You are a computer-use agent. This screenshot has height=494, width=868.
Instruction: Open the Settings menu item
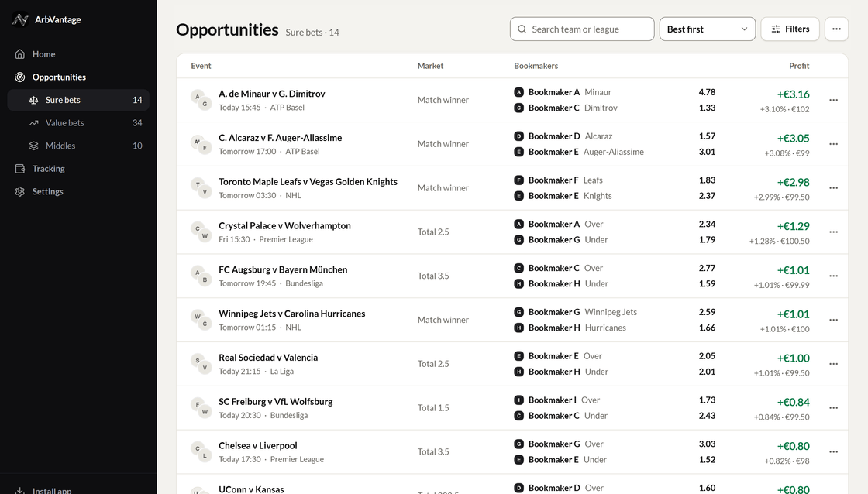(78, 191)
